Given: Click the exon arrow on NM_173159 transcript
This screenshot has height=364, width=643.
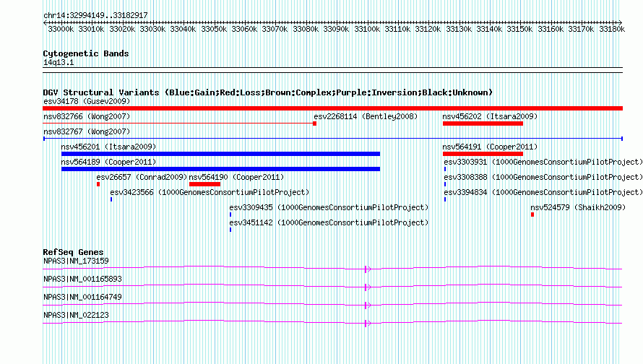Looking at the screenshot, I should pos(368,269).
